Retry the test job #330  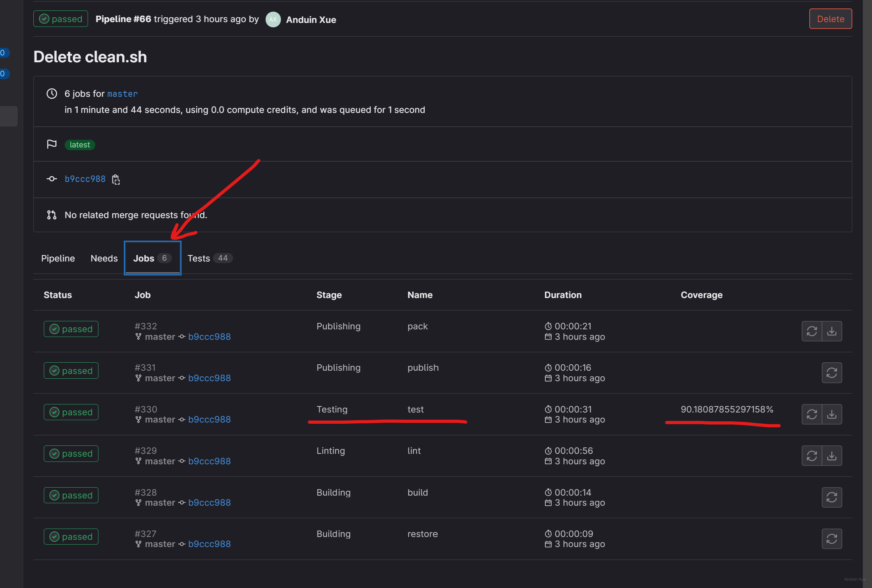(x=811, y=414)
